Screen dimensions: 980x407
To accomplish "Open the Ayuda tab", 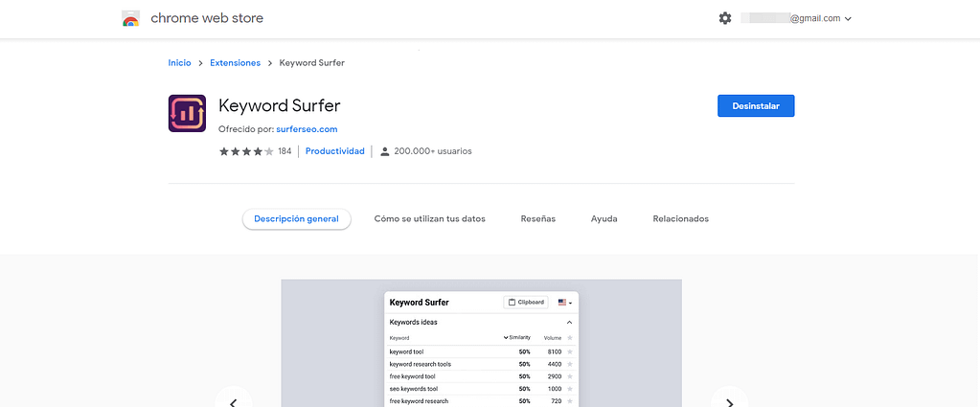I will (x=604, y=218).
